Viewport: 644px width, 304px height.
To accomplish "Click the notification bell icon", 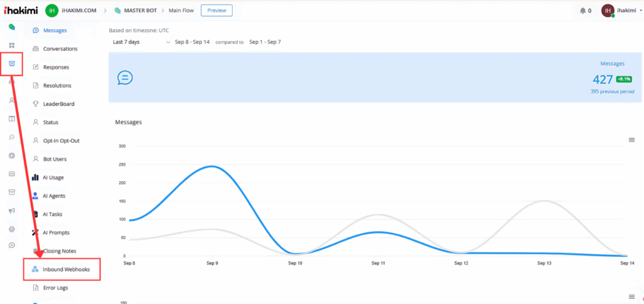I will (x=582, y=11).
